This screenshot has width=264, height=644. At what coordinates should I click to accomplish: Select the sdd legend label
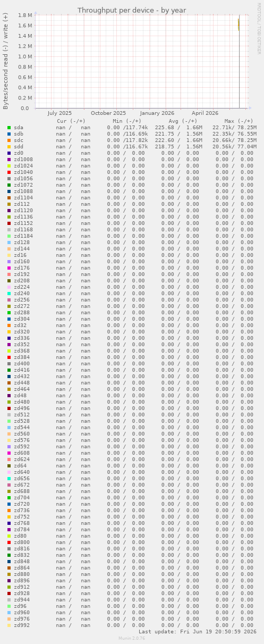pyautogui.click(x=19, y=147)
